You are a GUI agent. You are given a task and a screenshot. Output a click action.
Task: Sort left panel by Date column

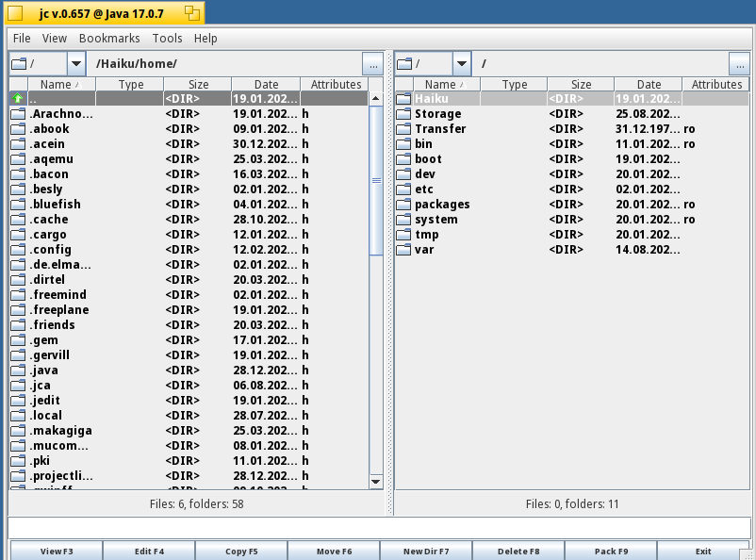click(266, 85)
